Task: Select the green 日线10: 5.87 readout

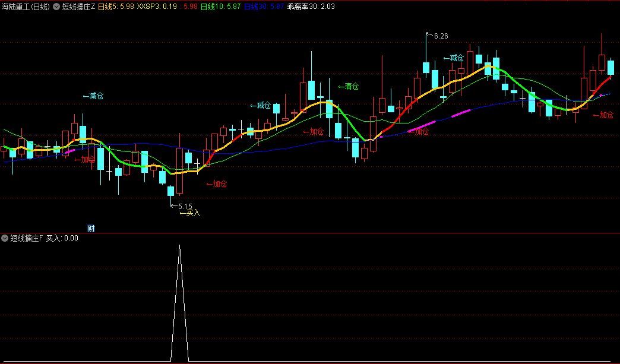Action: [221, 7]
